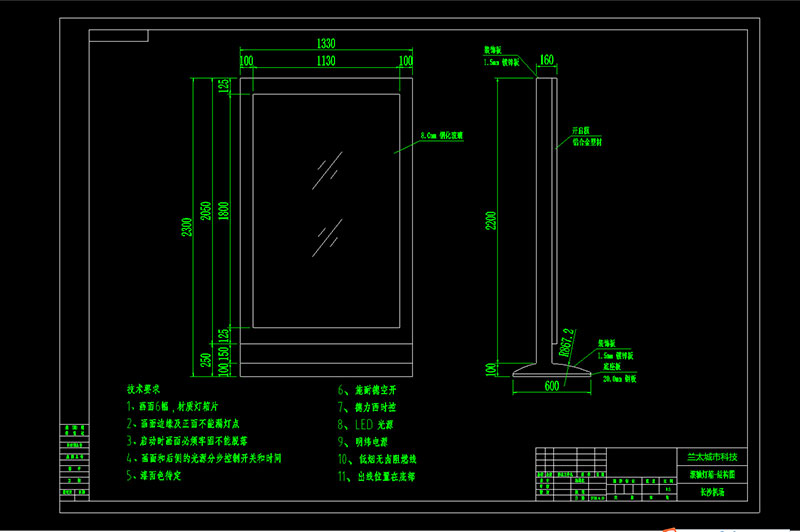Click the empty box at top-left frame corner
Viewport: 800px width, 532px height.
point(119,35)
